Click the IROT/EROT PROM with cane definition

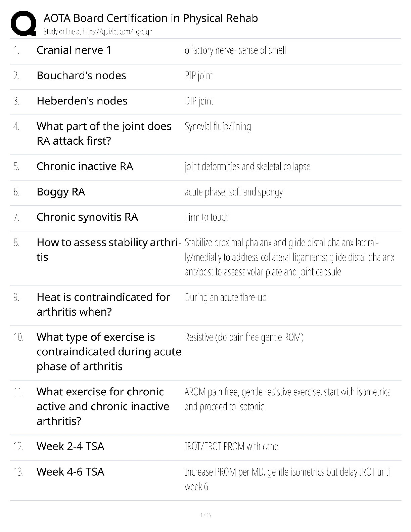(231, 447)
